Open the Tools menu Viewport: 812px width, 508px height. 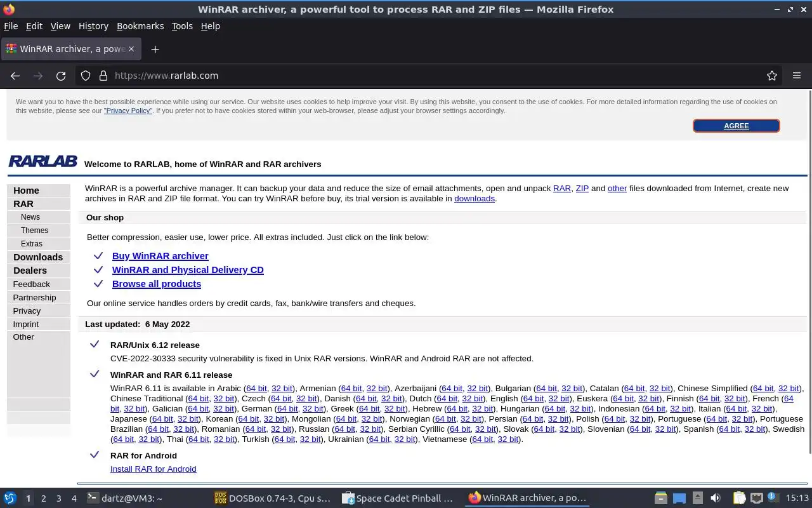coord(182,26)
